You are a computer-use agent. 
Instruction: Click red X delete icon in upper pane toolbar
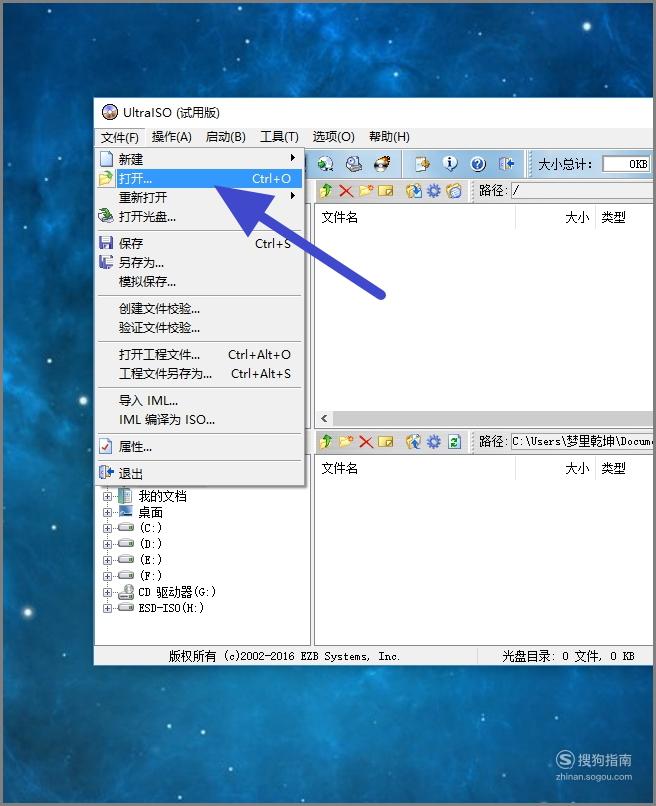tap(346, 191)
